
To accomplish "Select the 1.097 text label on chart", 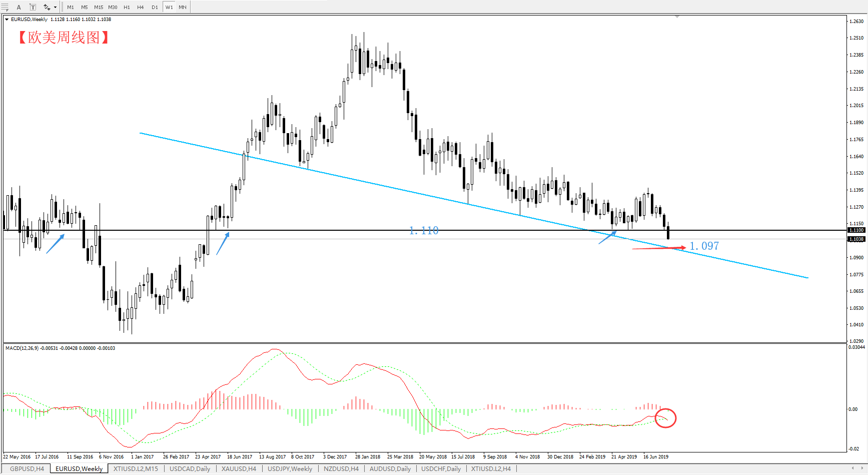I will click(x=704, y=246).
